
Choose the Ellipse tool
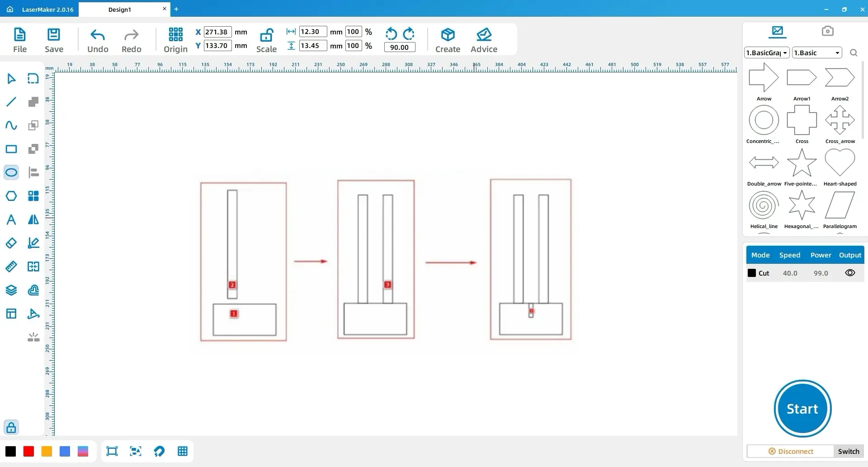click(x=11, y=172)
